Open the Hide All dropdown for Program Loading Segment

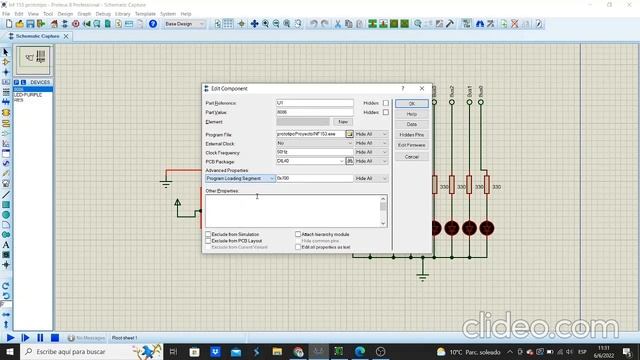click(x=371, y=178)
